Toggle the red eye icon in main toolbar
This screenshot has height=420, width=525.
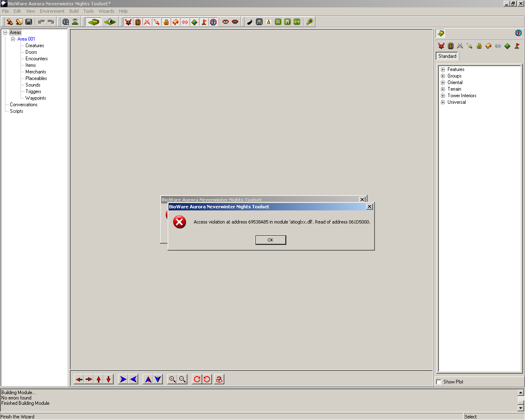(x=226, y=22)
